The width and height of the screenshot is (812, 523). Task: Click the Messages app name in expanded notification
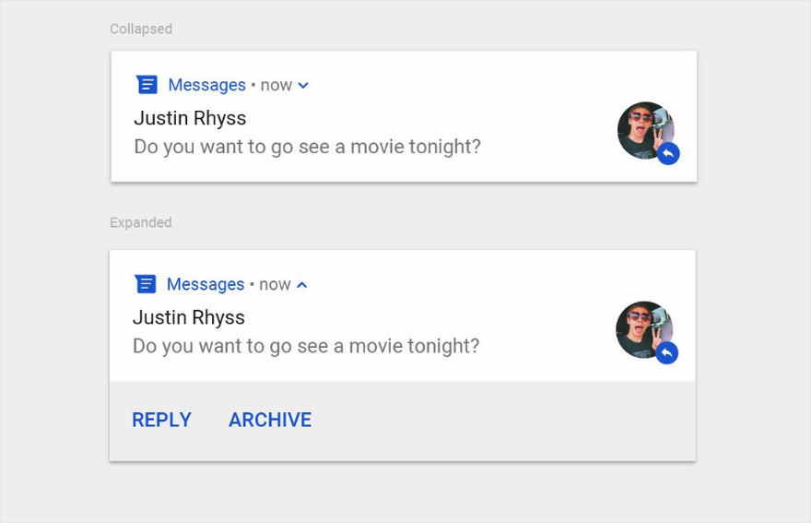point(206,284)
